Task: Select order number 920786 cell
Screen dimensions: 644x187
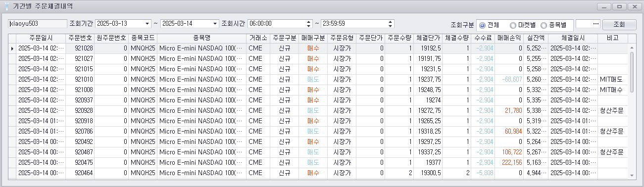Action: click(x=80, y=132)
